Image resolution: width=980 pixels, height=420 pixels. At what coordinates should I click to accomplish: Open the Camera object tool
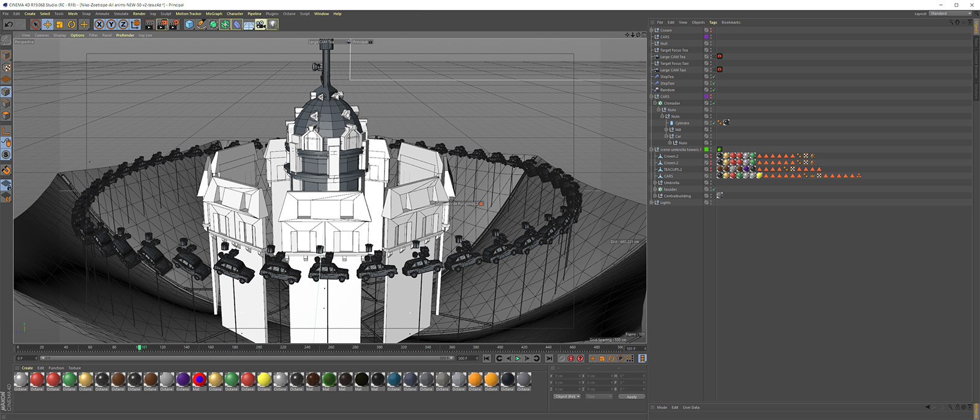[260, 25]
